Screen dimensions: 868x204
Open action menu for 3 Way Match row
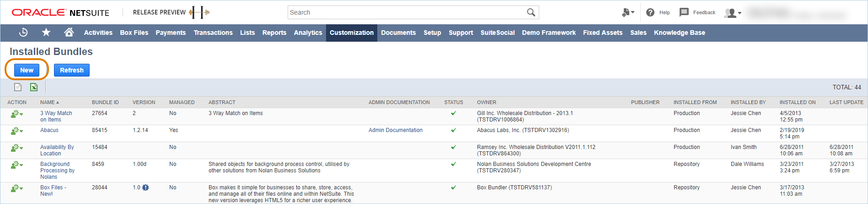[x=17, y=114]
